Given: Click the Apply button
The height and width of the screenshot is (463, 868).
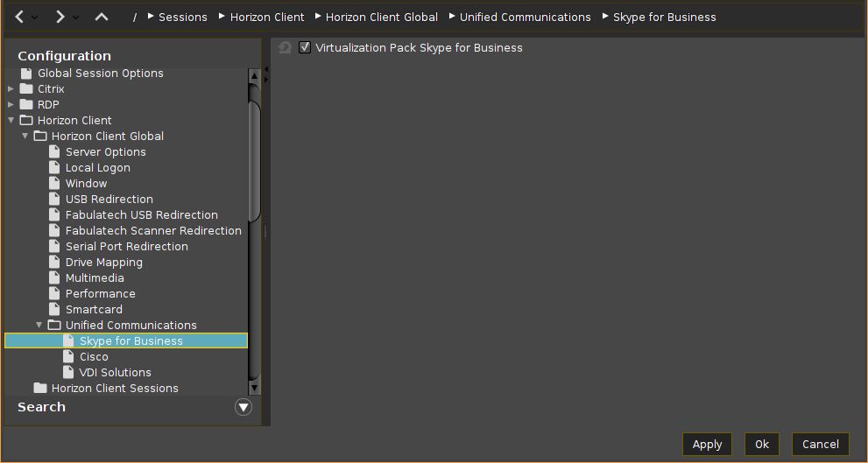Looking at the screenshot, I should pos(707,445).
